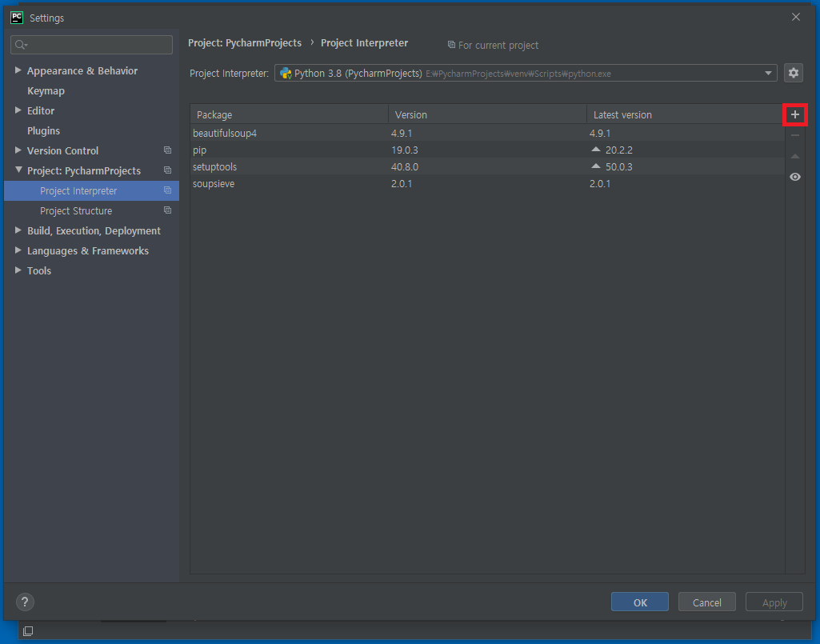The height and width of the screenshot is (644, 820).
Task: Select the soupsieve package row
Action: click(x=487, y=183)
